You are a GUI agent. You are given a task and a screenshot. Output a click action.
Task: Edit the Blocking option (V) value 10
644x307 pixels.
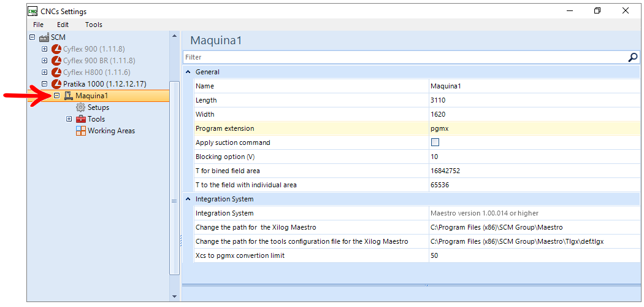coord(534,157)
